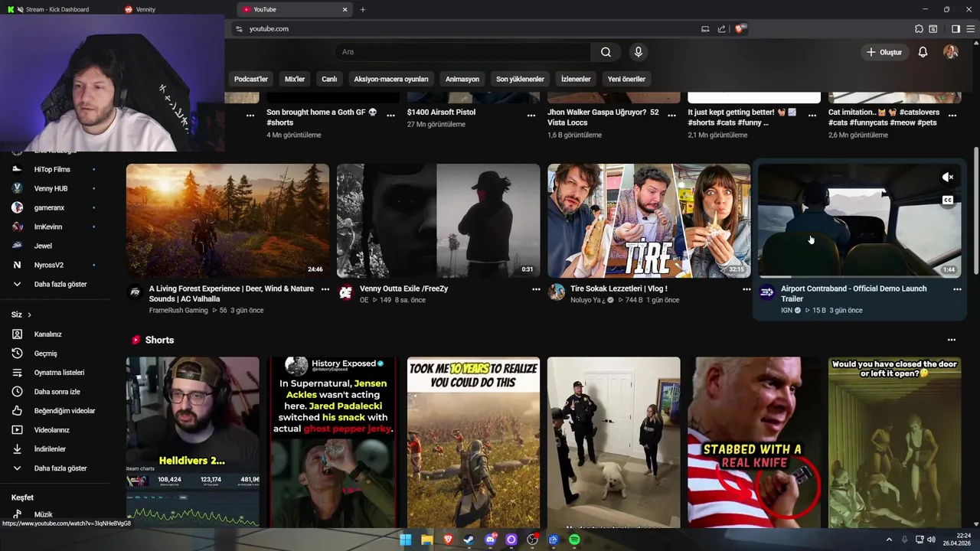Click the IGN channel name
980x551 pixels.
click(x=786, y=311)
